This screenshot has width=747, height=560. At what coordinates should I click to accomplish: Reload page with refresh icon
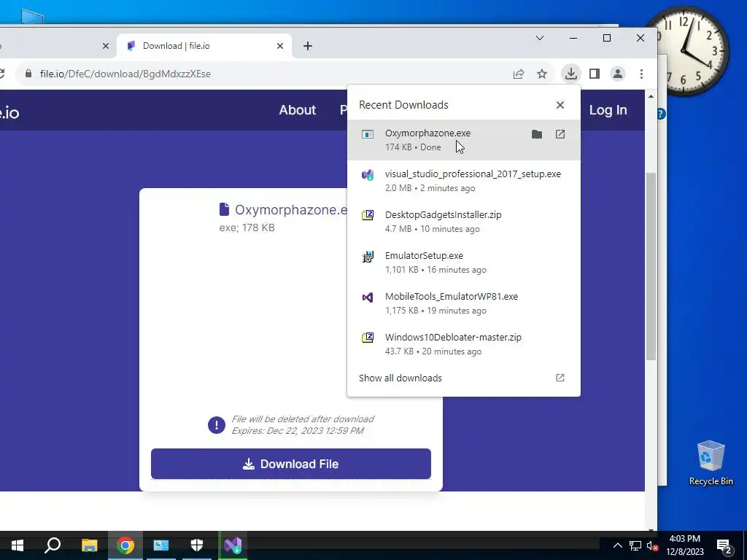[x=2, y=74]
